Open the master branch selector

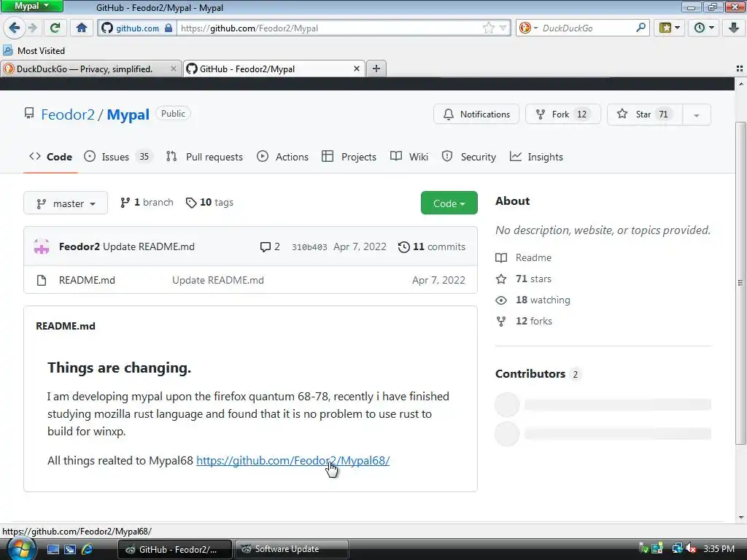pyautogui.click(x=66, y=203)
